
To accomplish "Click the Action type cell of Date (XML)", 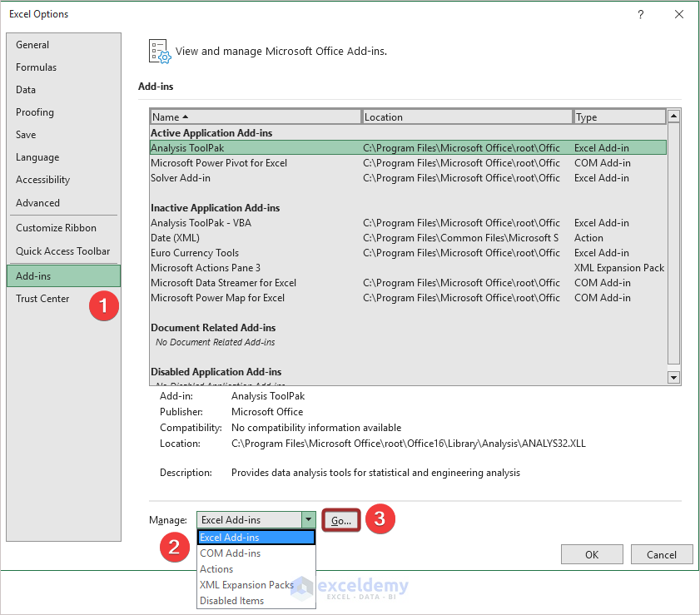I will click(x=588, y=238).
